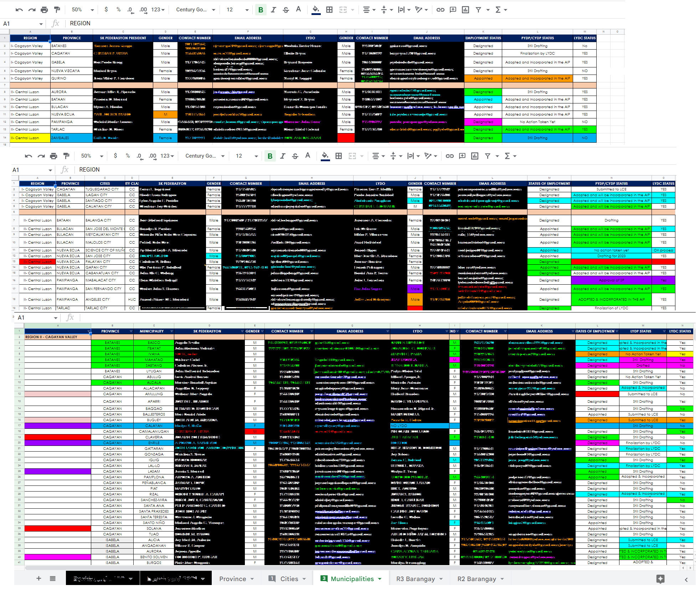Click Insert link icon in the topmost toolbar

(x=441, y=10)
